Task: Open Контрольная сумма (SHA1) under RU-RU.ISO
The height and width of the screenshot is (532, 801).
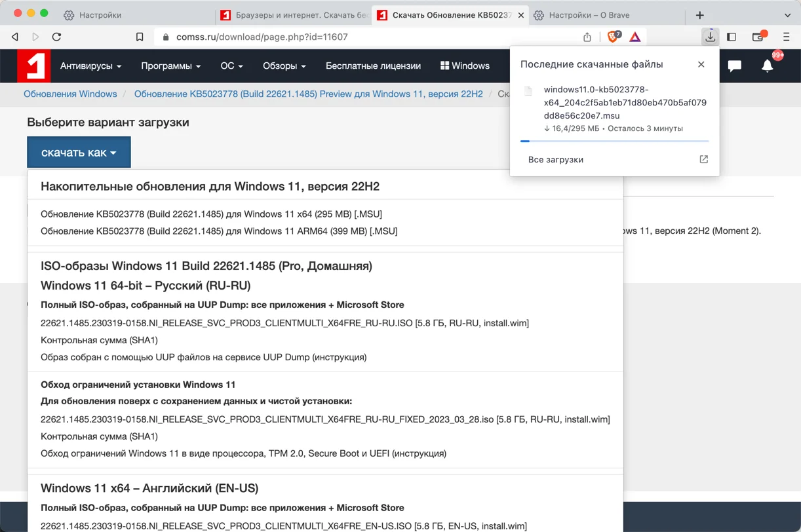Action: 99,340
